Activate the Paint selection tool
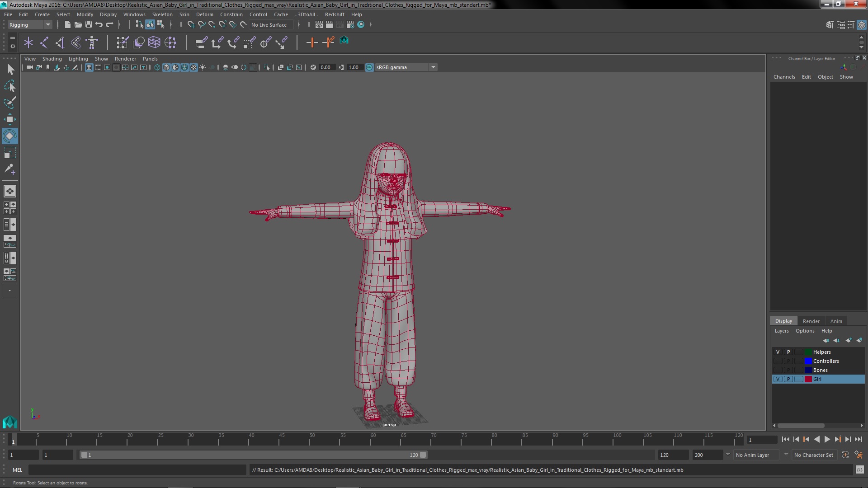 pyautogui.click(x=10, y=103)
